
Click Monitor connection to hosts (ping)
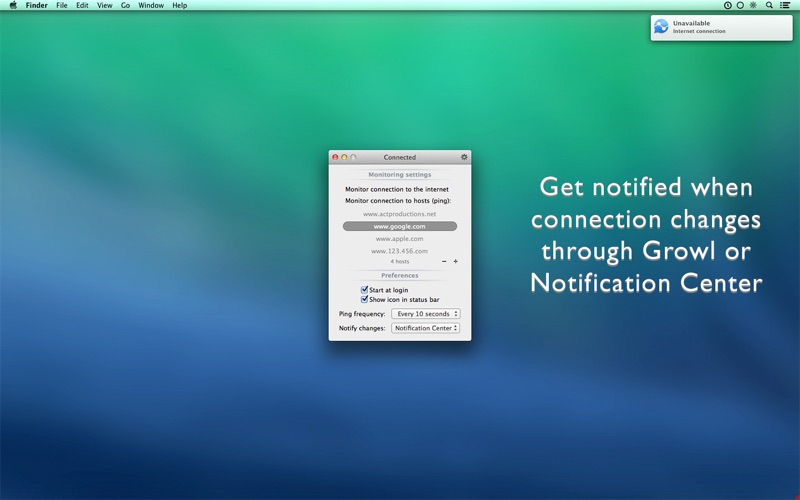398,201
